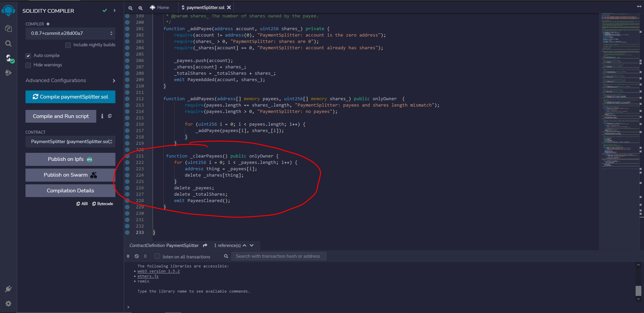Open Compilation Details
Screen dimensions: 644x313
[70, 191]
